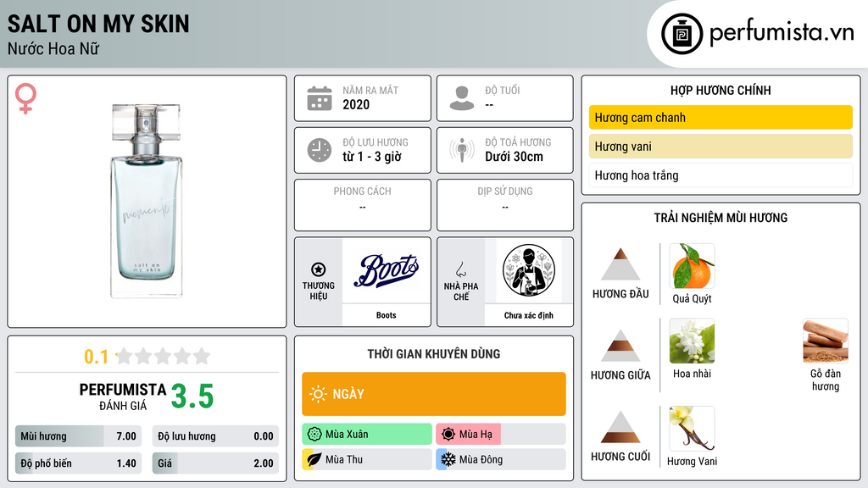Click the perfumista.vn bottle logo icon
The image size is (868, 488).
coord(682,34)
